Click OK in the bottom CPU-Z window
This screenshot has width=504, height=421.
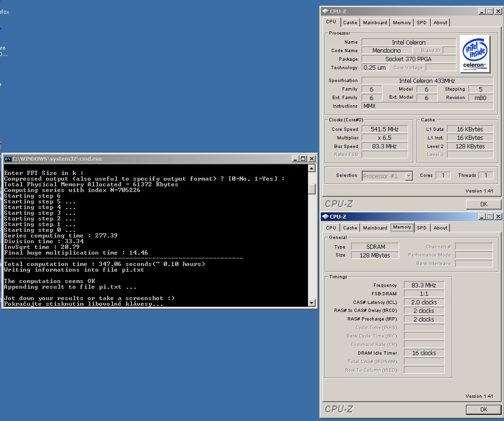(x=484, y=410)
